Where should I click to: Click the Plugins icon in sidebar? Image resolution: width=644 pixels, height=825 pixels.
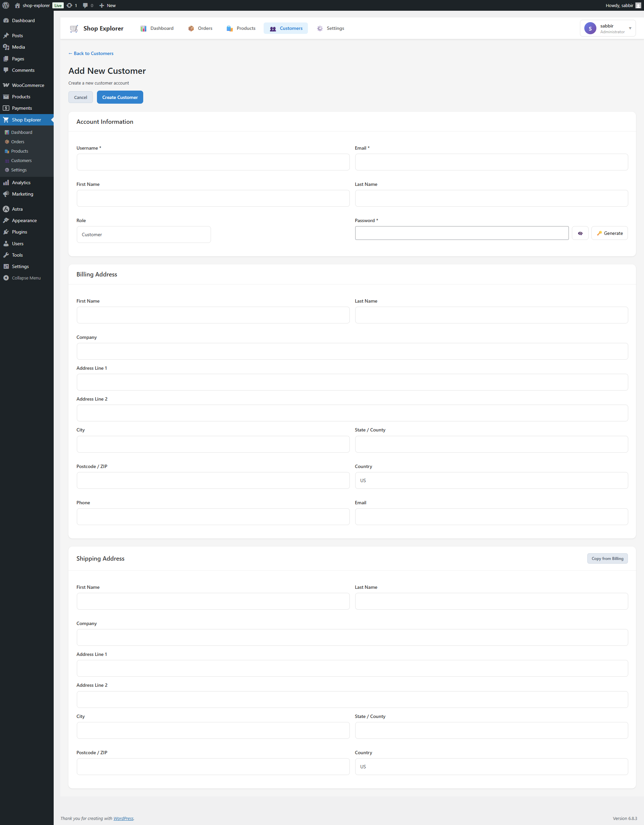[6, 232]
